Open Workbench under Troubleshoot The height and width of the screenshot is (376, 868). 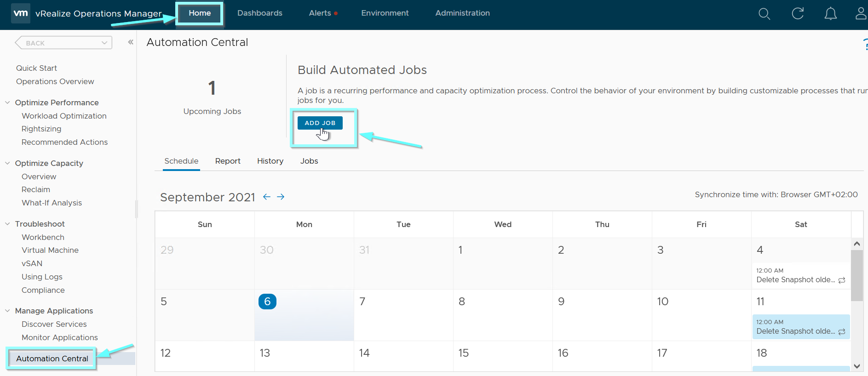coord(43,237)
